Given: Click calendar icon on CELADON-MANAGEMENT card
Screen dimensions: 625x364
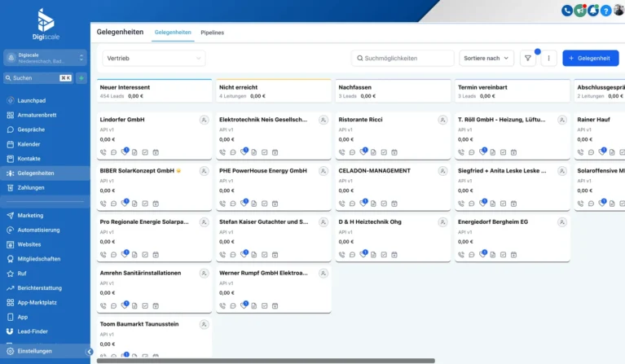Looking at the screenshot, I should coord(394,204).
